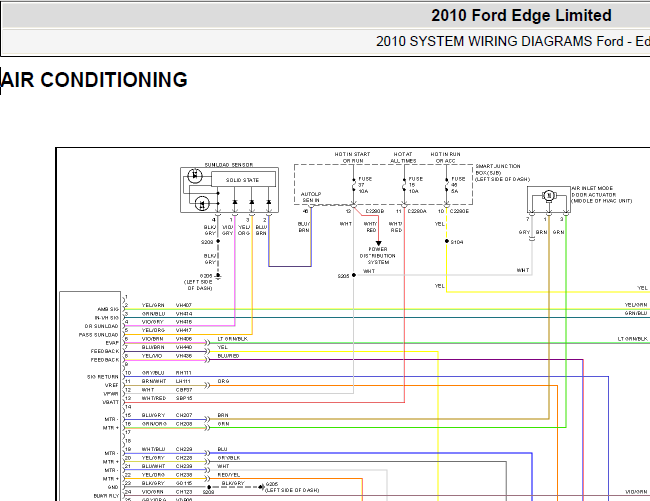Click the 'CH208' circuit code

point(184,424)
